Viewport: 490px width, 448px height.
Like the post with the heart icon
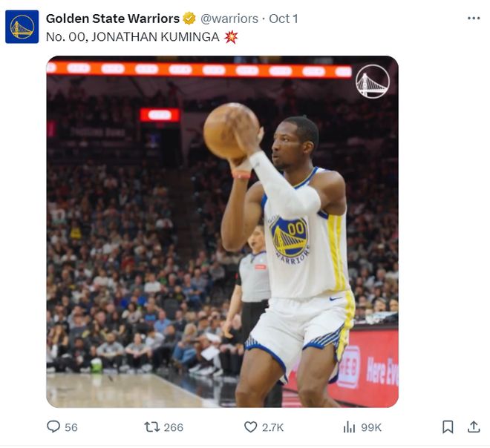[x=251, y=427]
